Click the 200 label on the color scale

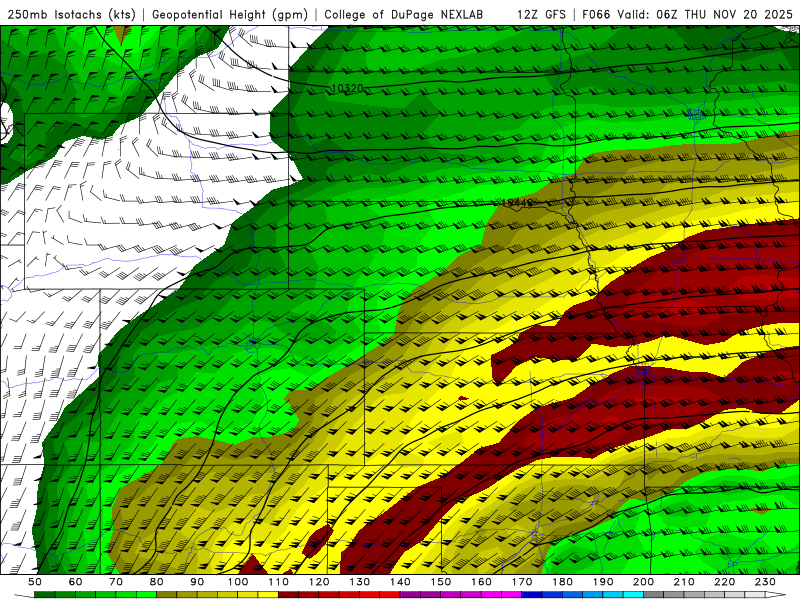(x=643, y=582)
